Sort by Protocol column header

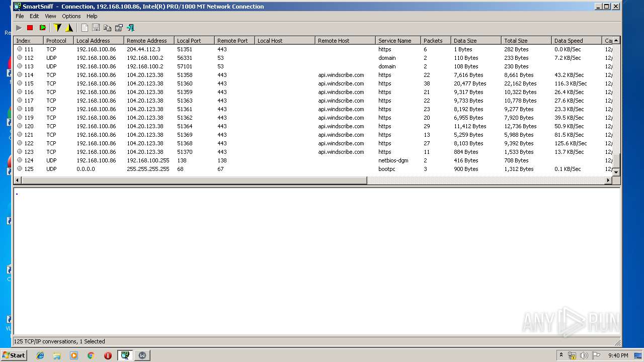point(58,41)
